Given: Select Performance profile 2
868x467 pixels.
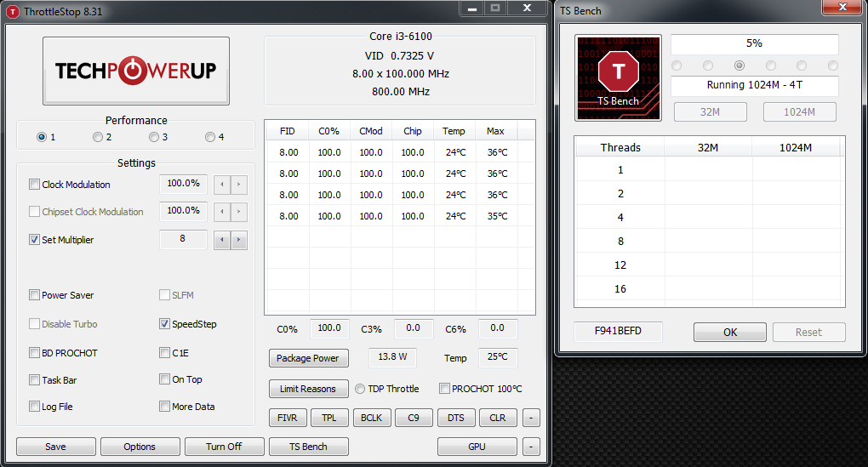Looking at the screenshot, I should (98, 137).
